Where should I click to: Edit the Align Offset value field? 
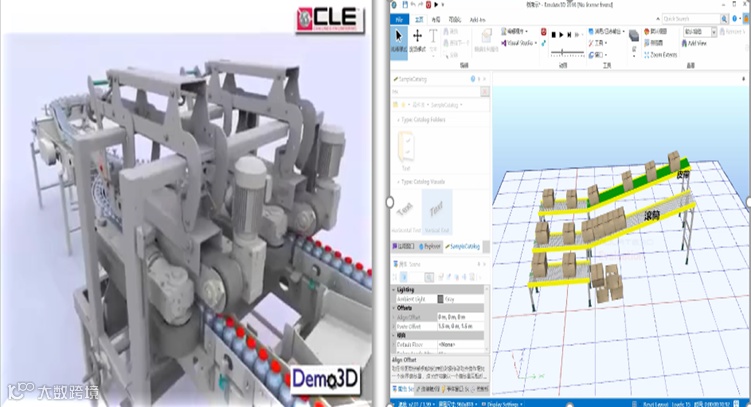[x=460, y=317]
